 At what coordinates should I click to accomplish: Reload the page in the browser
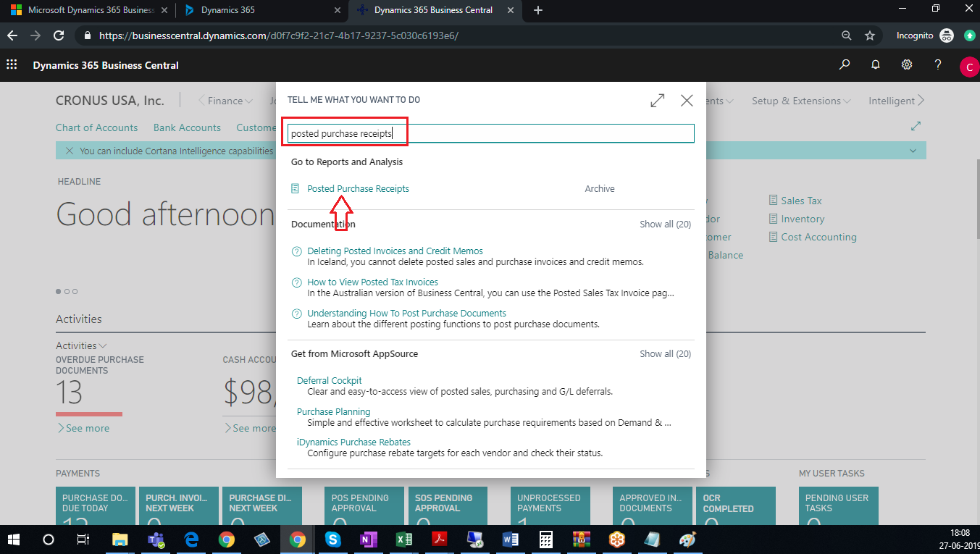[59, 35]
